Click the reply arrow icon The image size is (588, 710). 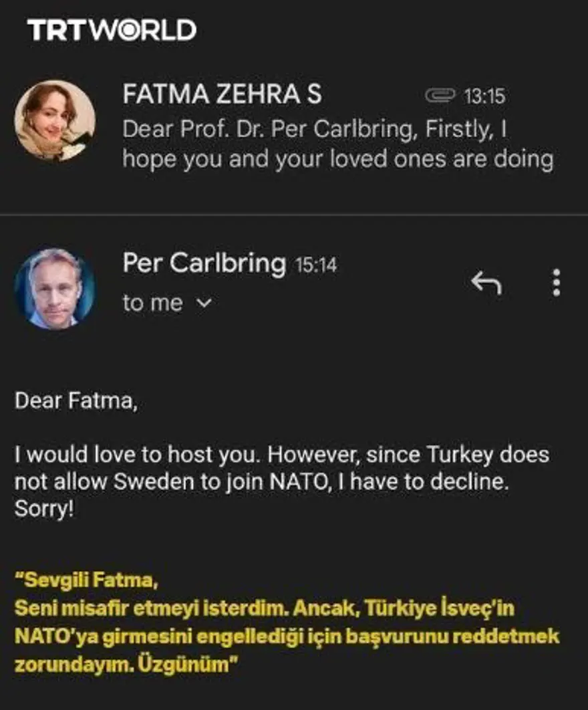point(486,283)
